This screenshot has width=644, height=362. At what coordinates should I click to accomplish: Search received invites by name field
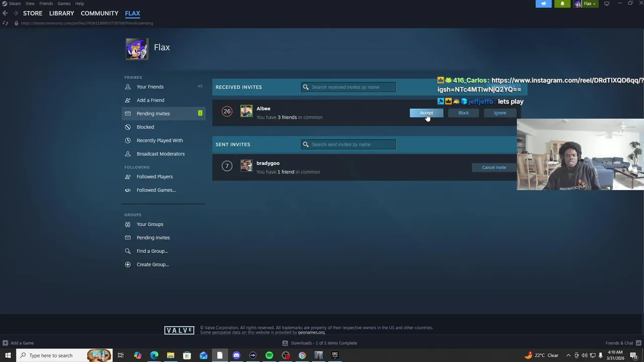(349, 87)
